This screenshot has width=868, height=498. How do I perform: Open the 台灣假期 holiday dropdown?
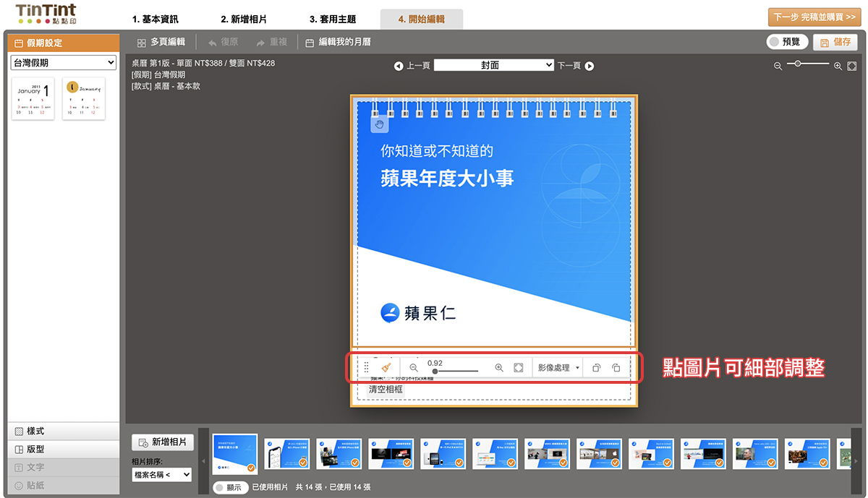[x=64, y=63]
